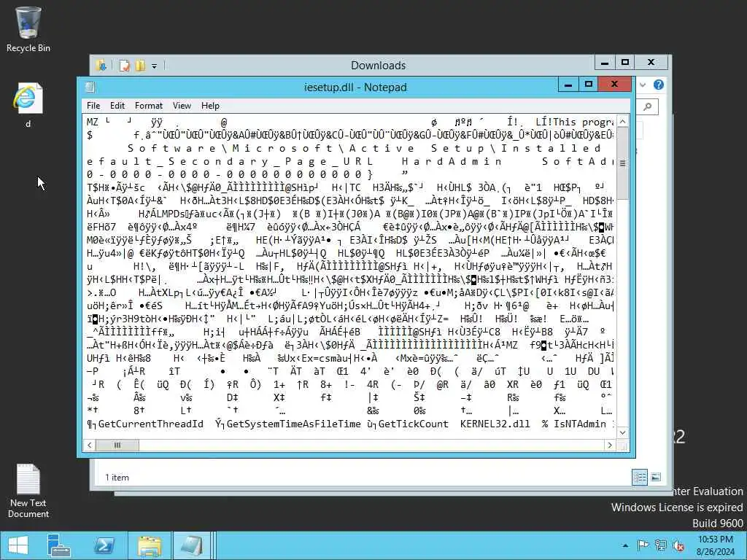Select the New Text Document desktop icon

(28, 491)
